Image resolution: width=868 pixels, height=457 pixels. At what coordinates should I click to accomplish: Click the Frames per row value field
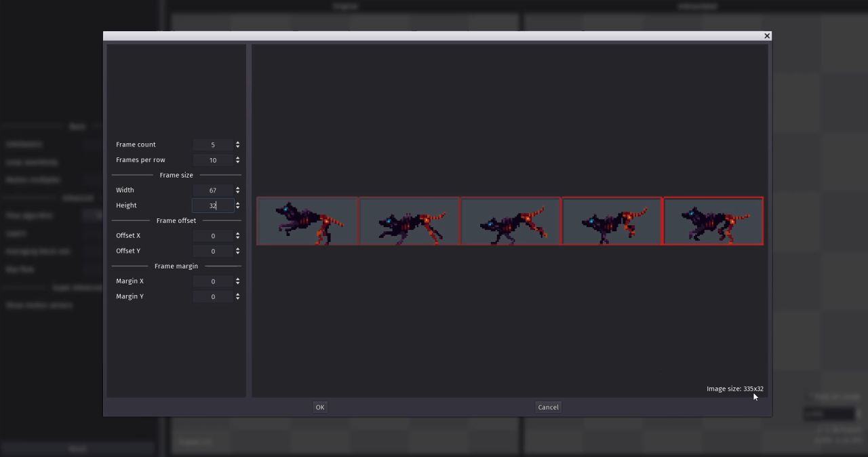coord(213,160)
